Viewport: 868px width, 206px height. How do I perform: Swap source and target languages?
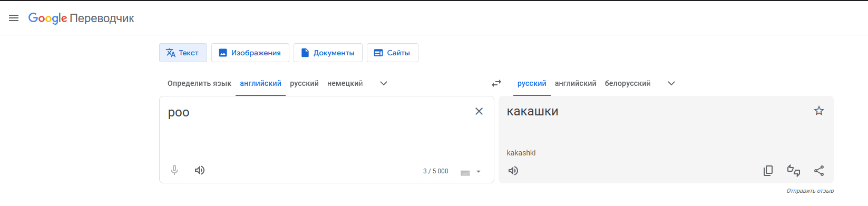(x=496, y=83)
